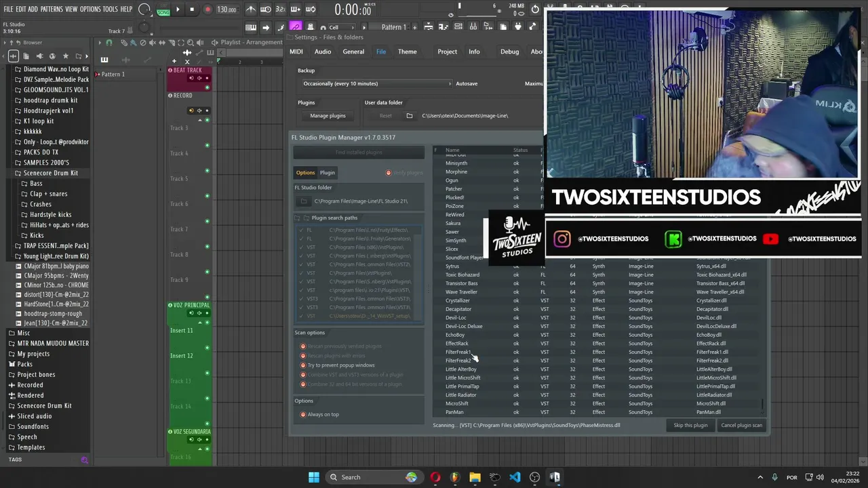The width and height of the screenshot is (868, 488).
Task: Open the PATTERNS menu
Action: 52,9
